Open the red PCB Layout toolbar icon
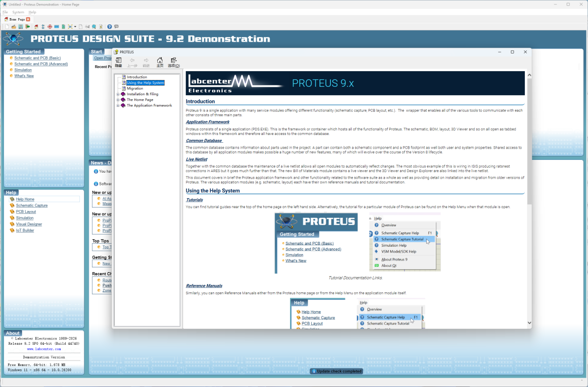Image resolution: width=588 pixels, height=387 pixels. click(50, 26)
